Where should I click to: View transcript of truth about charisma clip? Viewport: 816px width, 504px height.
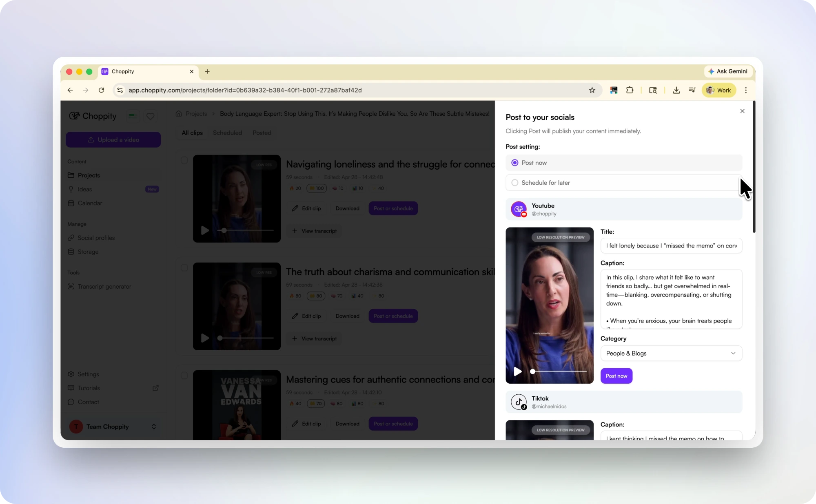pyautogui.click(x=314, y=338)
